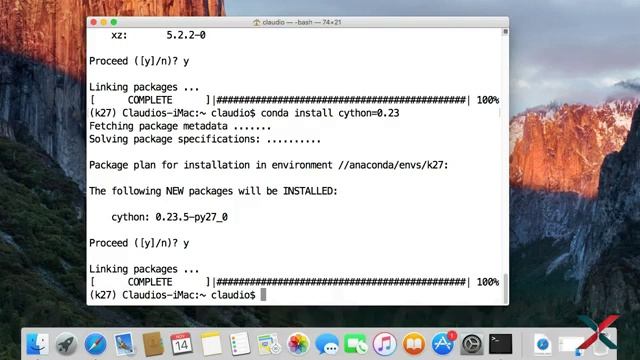The image size is (640, 360).
Task: Open iTunes music note icon
Action: click(x=384, y=344)
